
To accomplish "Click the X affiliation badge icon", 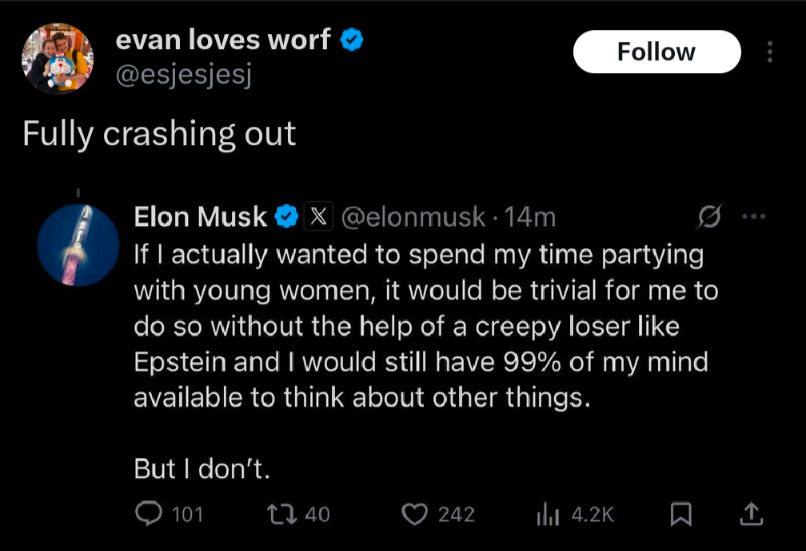I will click(319, 216).
